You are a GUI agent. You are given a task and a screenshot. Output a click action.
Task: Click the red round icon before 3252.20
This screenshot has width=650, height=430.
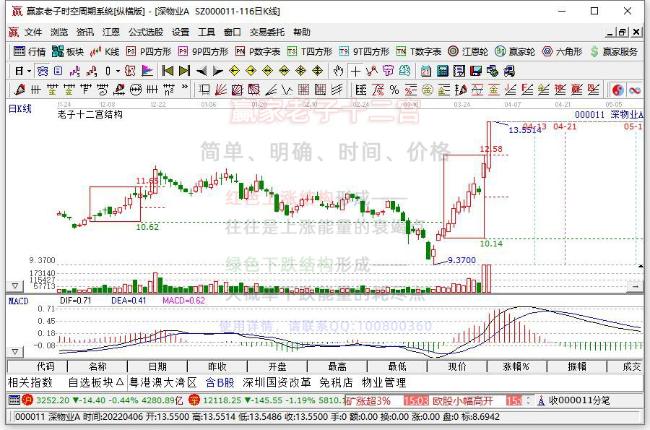point(28,400)
